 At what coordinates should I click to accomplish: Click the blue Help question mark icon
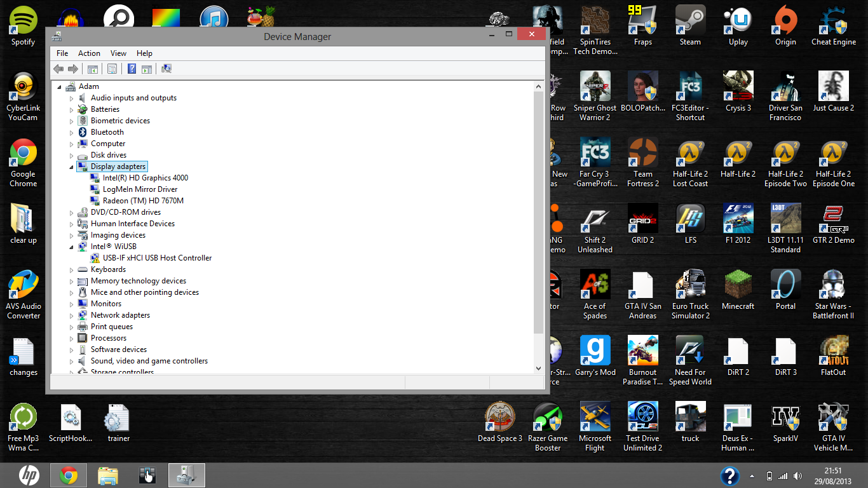tap(132, 69)
